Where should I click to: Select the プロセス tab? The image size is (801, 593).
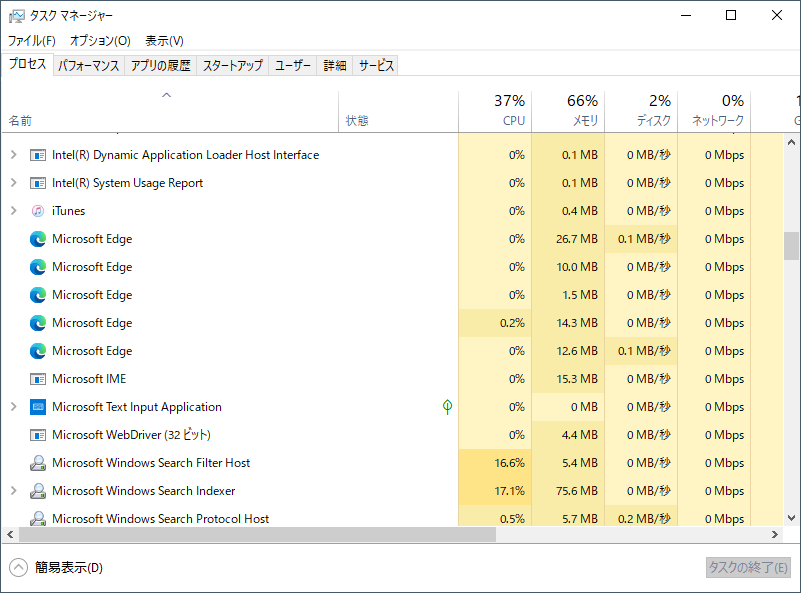(28, 64)
